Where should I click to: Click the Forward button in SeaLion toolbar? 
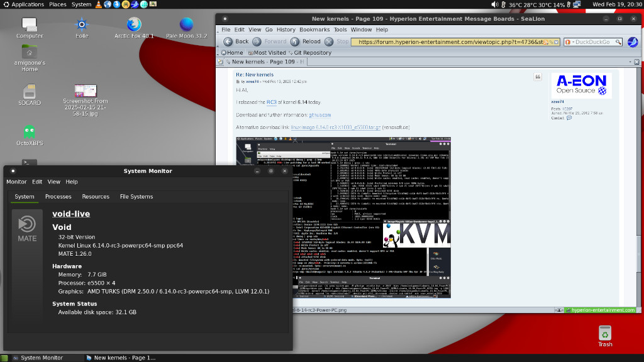[269, 41]
